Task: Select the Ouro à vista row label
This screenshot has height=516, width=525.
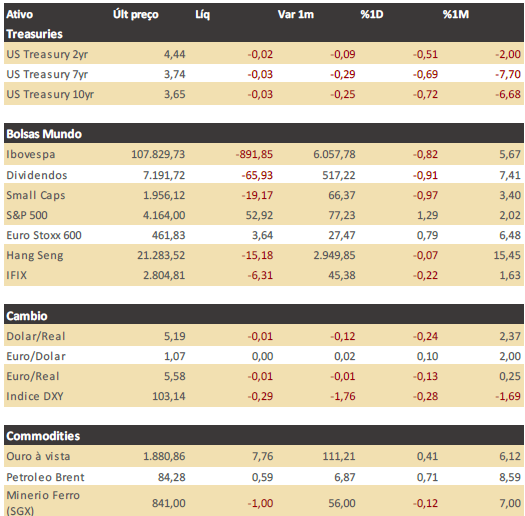Action: click(x=38, y=456)
